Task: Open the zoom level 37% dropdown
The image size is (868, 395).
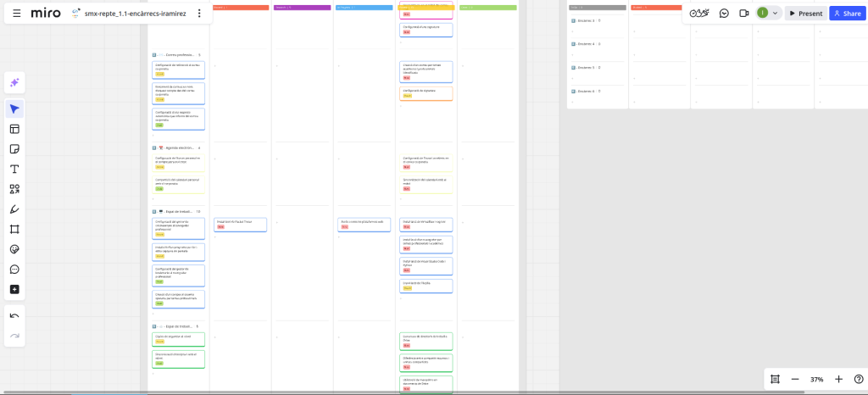Action: point(817,379)
